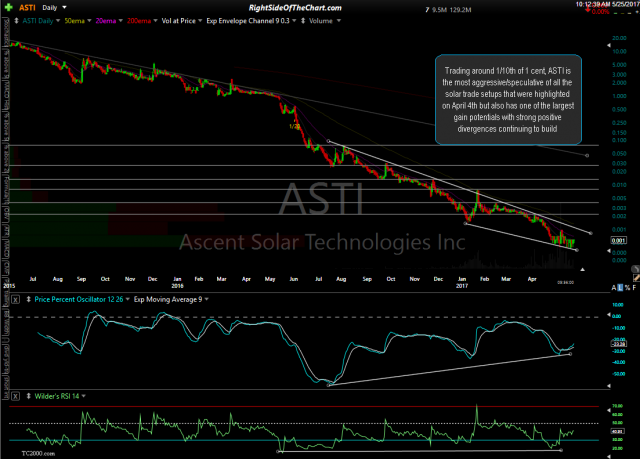Open Exp Envelope Channel 9 0.3 dropdown

294,21
